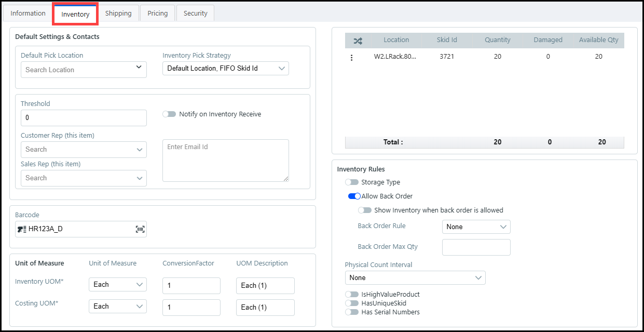Click the shuffle icon in table header
The width and height of the screenshot is (644, 332).
[358, 41]
